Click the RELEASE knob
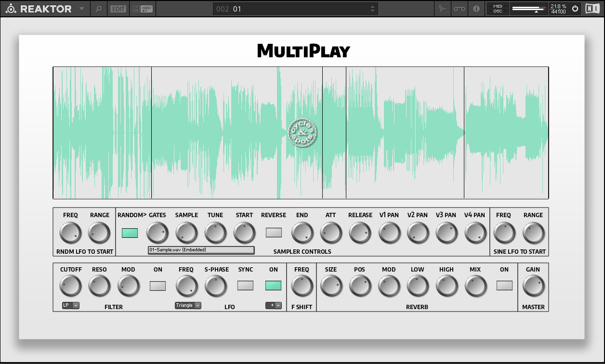 360,233
